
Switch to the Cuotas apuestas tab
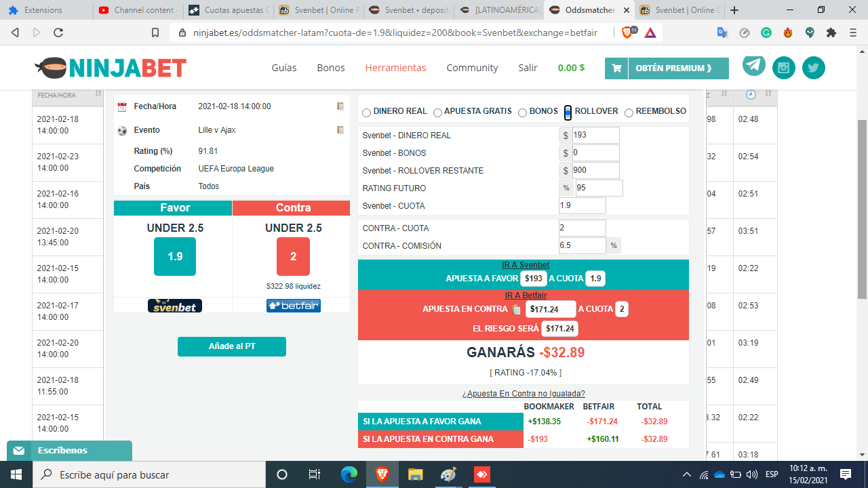click(x=228, y=10)
